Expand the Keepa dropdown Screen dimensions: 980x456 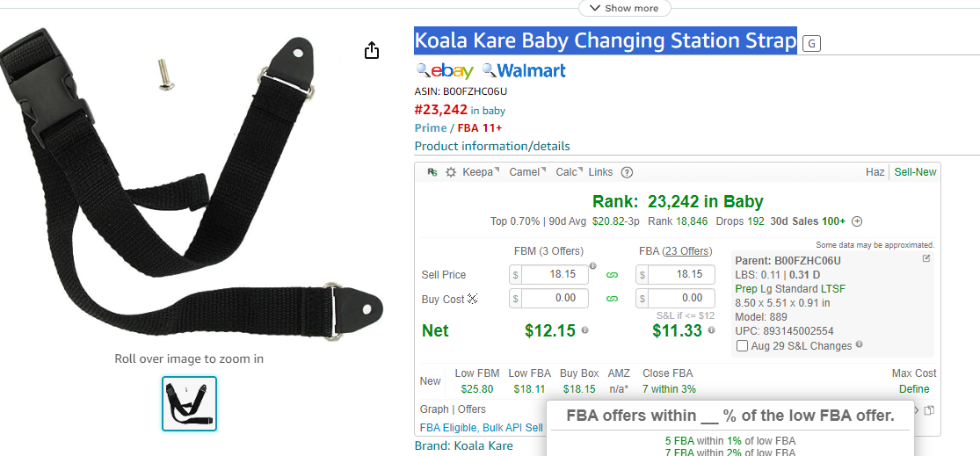click(481, 172)
